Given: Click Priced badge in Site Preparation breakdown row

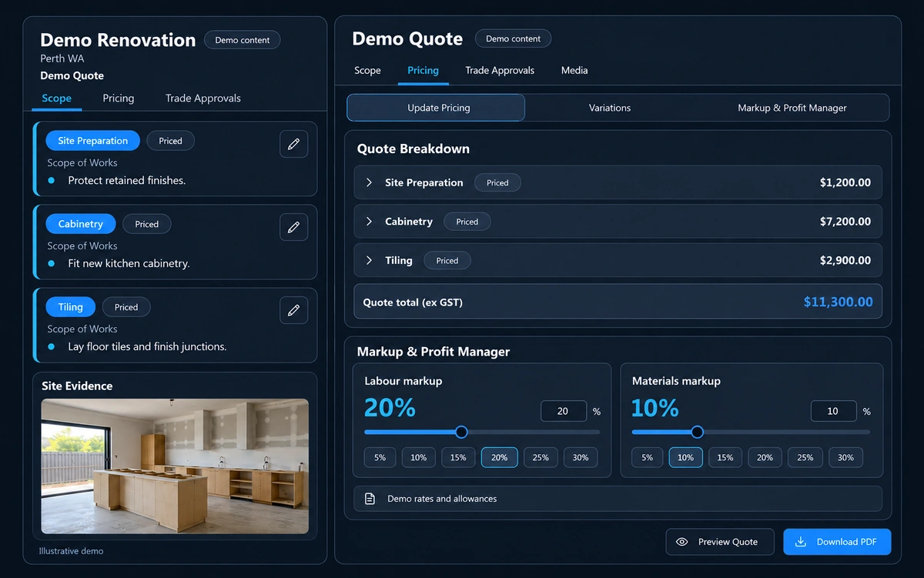Looking at the screenshot, I should 497,182.
